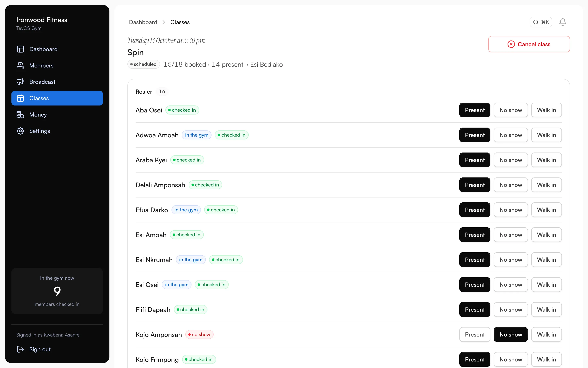Mark Aba Osei as No show

point(510,110)
